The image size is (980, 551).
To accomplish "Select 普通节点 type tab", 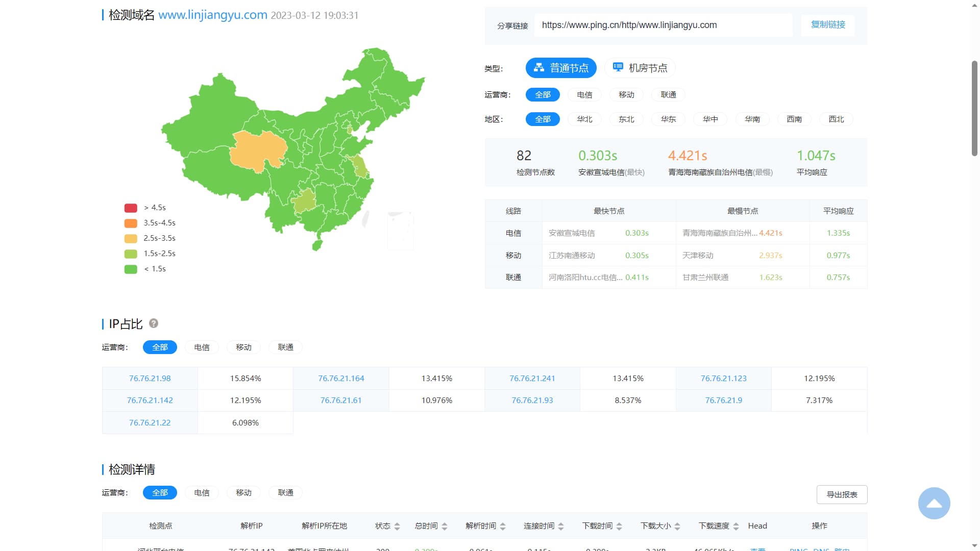I will click(561, 68).
